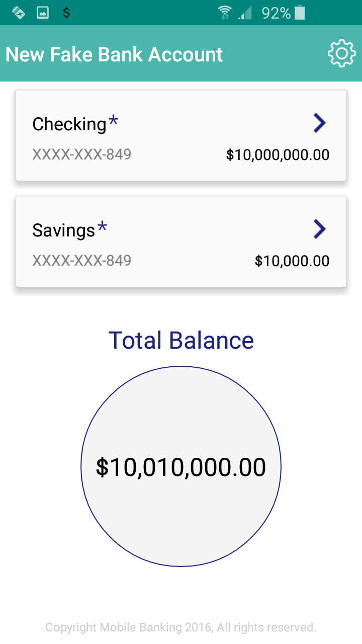Screen dimensions: 362x644
Task: Tap the Total Balance circle amount
Action: 181,467
